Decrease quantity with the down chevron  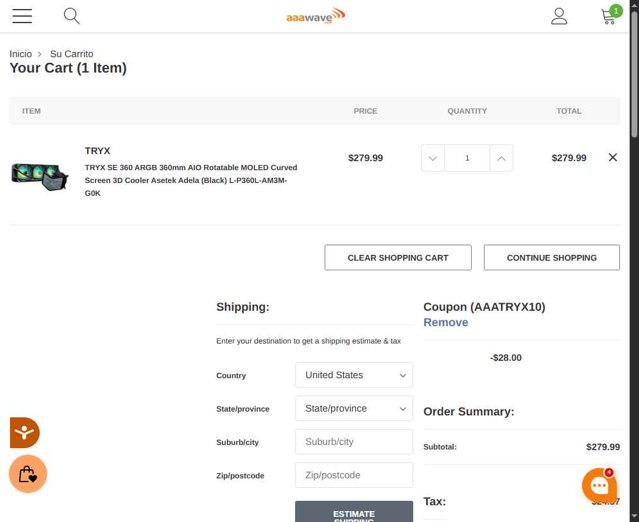[x=433, y=158]
